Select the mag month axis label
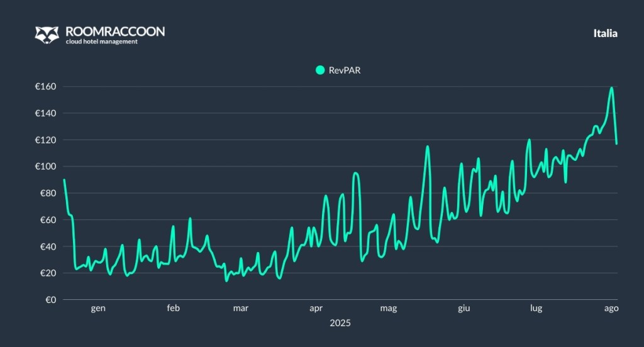This screenshot has width=644, height=347. tap(389, 308)
